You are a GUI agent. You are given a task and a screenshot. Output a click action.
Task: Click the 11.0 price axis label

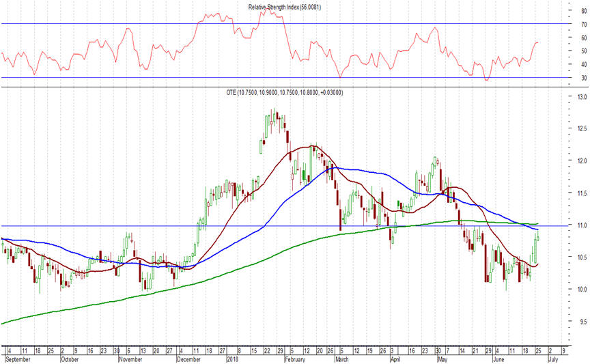tap(582, 225)
